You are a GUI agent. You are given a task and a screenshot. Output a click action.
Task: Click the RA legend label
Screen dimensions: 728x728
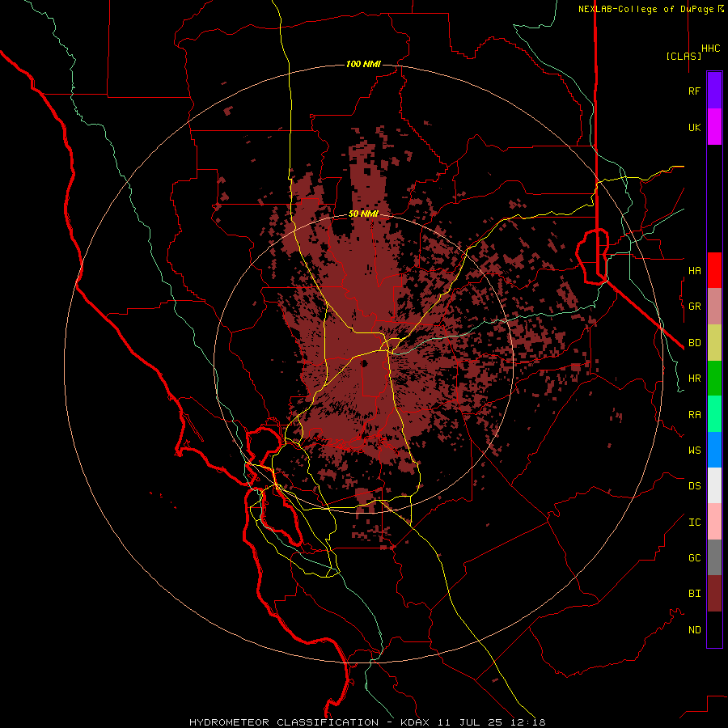point(694,415)
